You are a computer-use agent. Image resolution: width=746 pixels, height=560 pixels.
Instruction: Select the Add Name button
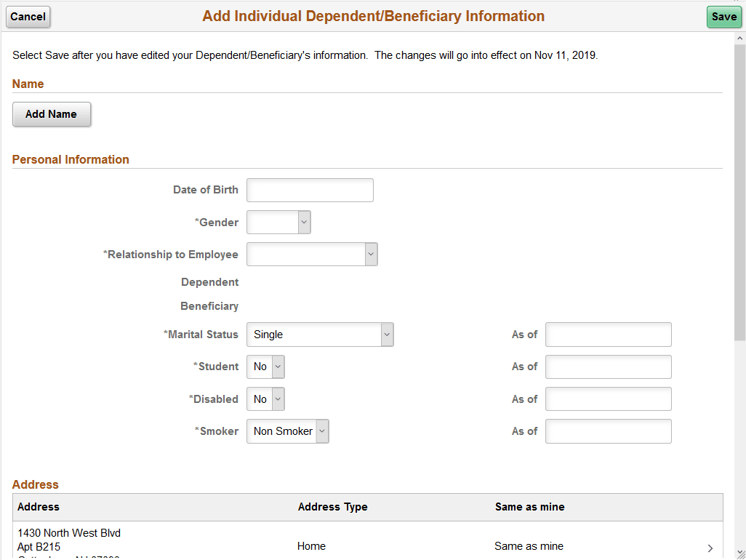coord(51,114)
